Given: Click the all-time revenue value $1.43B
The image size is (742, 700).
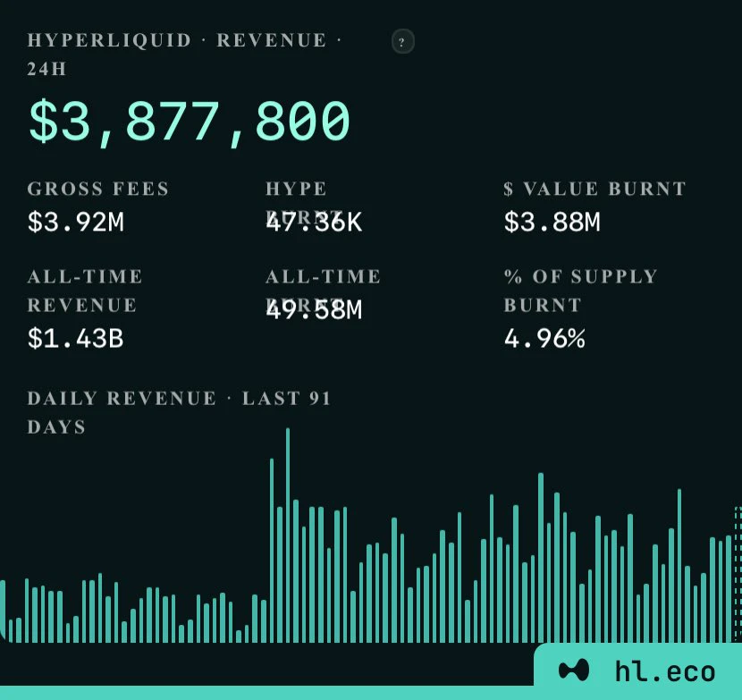Looking at the screenshot, I should point(76,339).
